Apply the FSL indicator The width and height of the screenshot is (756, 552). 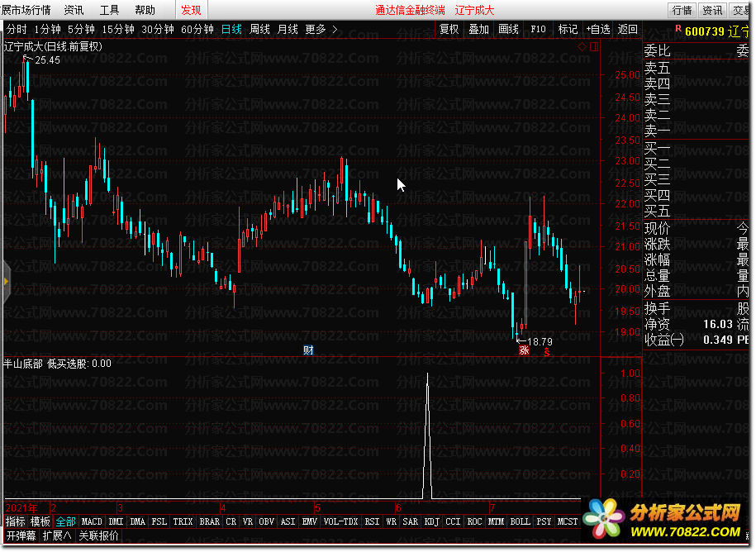tap(159, 521)
